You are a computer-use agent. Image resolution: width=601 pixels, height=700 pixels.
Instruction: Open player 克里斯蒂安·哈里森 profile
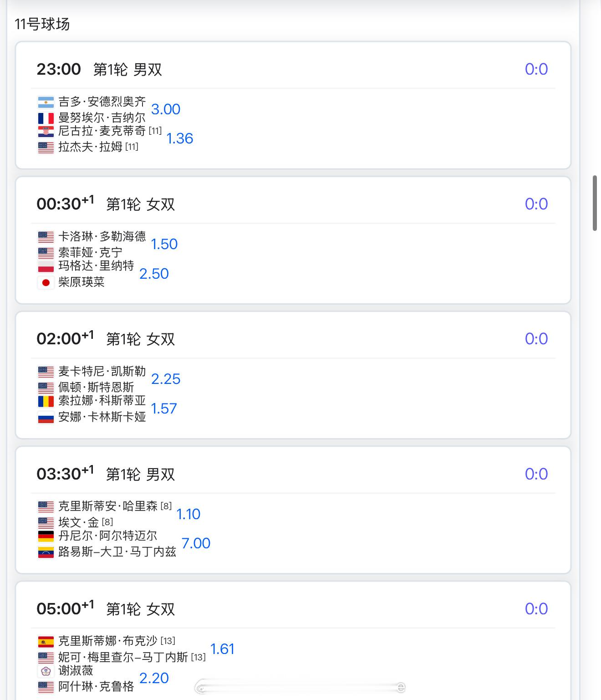click(x=108, y=506)
